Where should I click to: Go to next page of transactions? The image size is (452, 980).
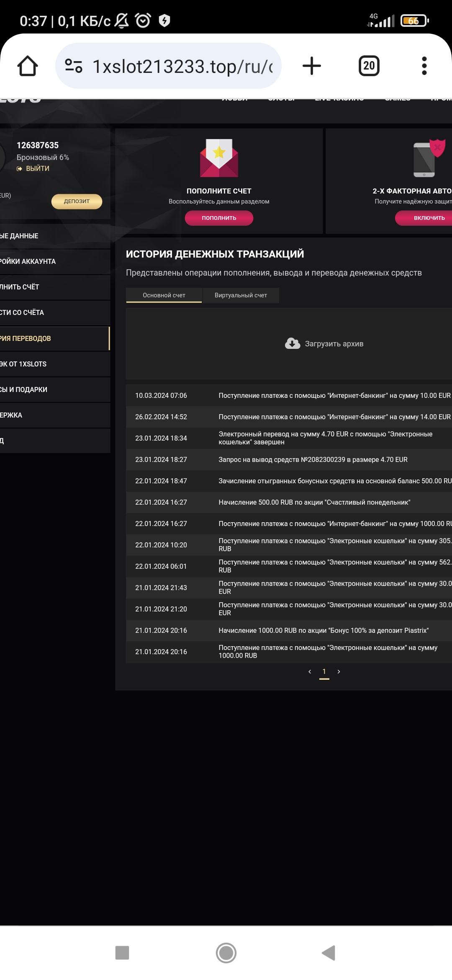(339, 672)
